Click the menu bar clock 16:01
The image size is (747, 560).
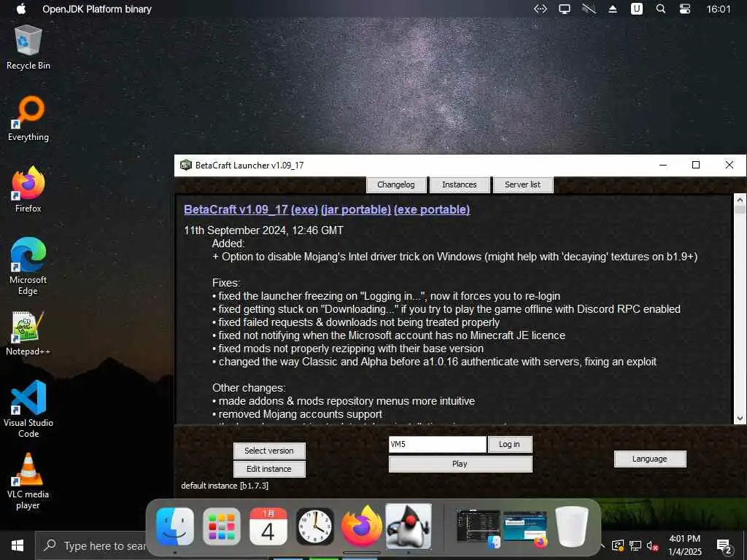(x=719, y=9)
